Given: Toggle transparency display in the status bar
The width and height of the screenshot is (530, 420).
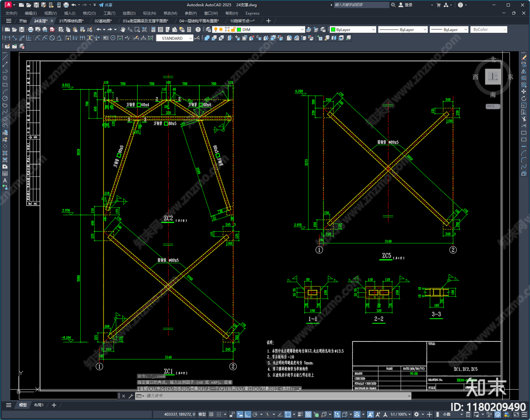Looking at the screenshot, I should coord(308,414).
